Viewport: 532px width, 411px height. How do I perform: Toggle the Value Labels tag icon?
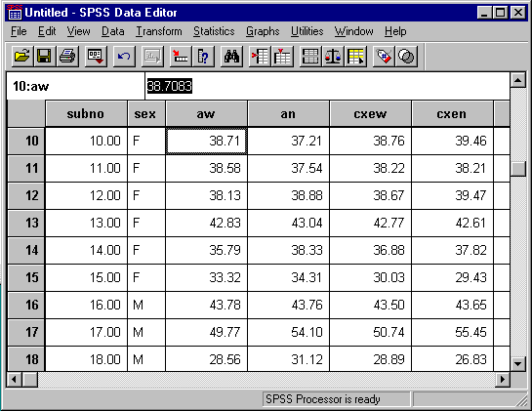tap(384, 56)
